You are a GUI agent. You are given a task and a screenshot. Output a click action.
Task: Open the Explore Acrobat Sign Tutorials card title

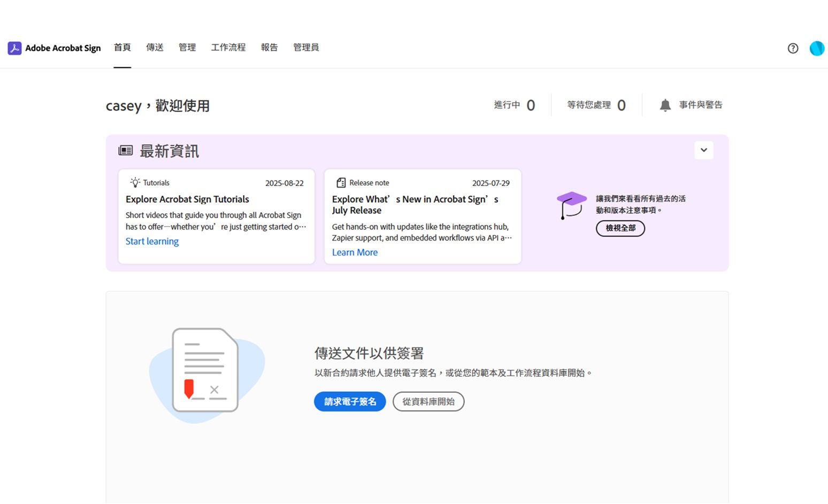[187, 199]
